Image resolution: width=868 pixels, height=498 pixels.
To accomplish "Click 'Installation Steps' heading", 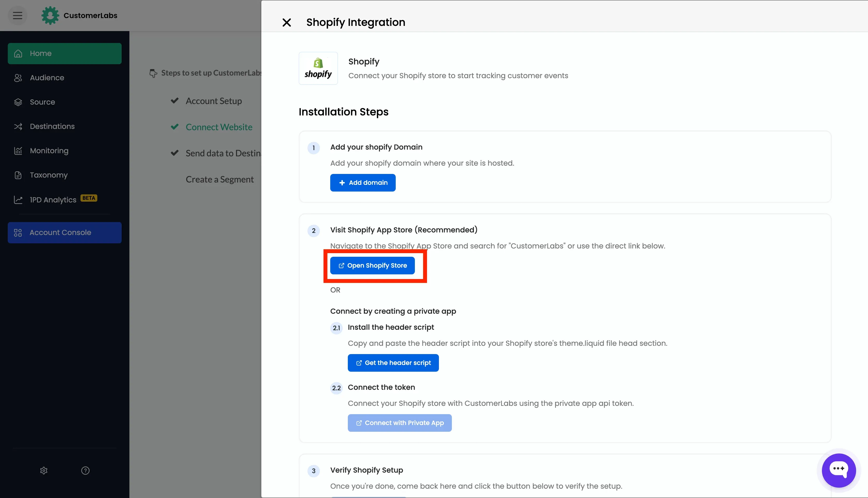I will pyautogui.click(x=344, y=112).
